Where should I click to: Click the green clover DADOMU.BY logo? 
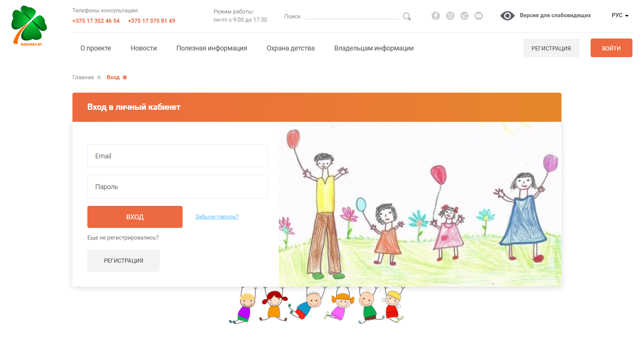point(29,25)
